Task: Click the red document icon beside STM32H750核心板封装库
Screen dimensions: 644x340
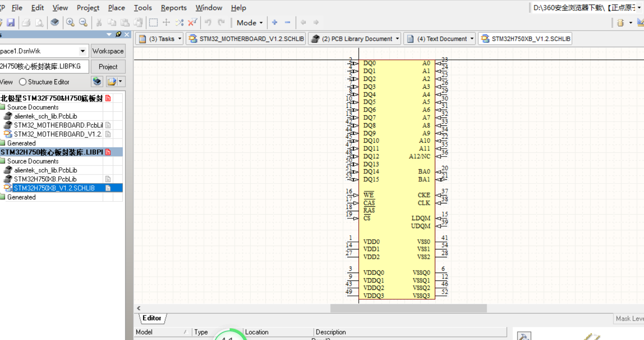Action: click(x=108, y=152)
